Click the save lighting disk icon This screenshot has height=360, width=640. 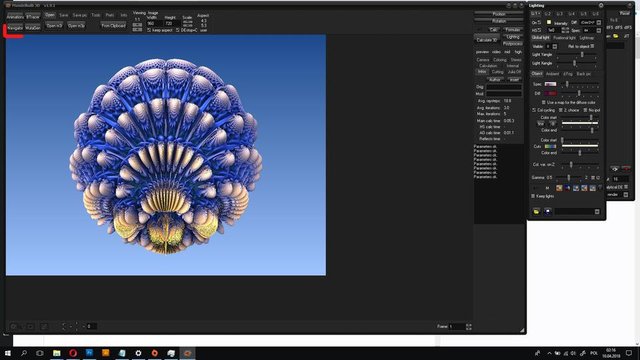pyautogui.click(x=548, y=211)
